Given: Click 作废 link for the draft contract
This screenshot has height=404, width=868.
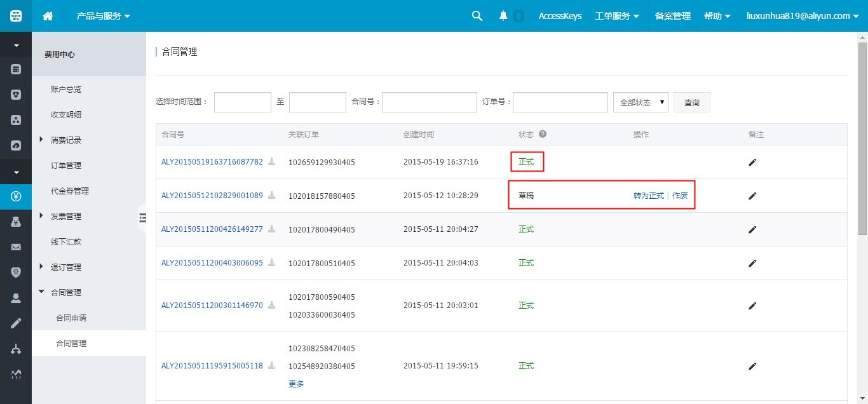Looking at the screenshot, I should click(680, 196).
